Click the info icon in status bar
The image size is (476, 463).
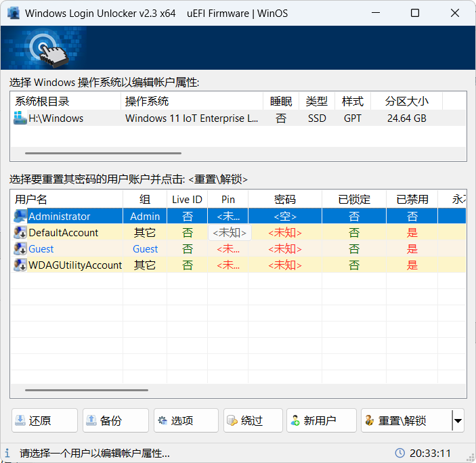point(7,453)
